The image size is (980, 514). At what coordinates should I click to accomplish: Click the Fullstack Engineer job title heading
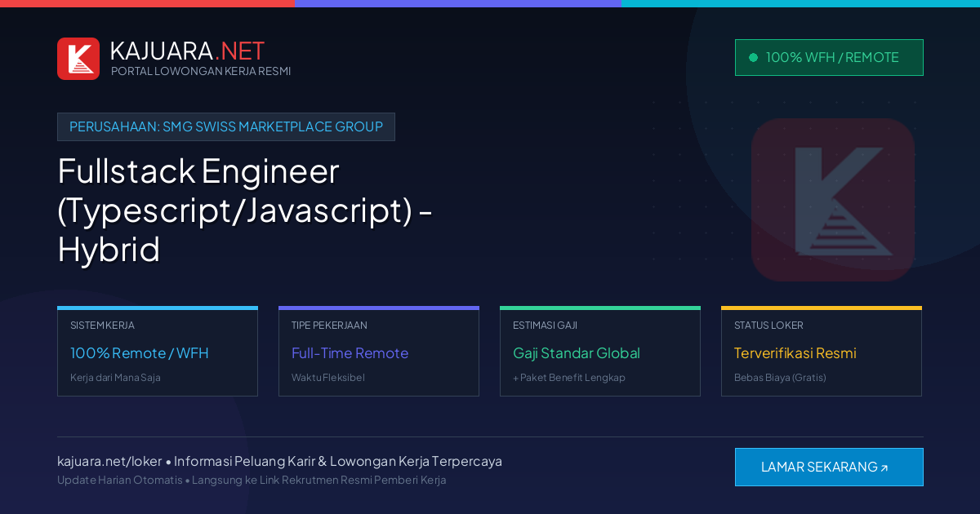point(244,210)
